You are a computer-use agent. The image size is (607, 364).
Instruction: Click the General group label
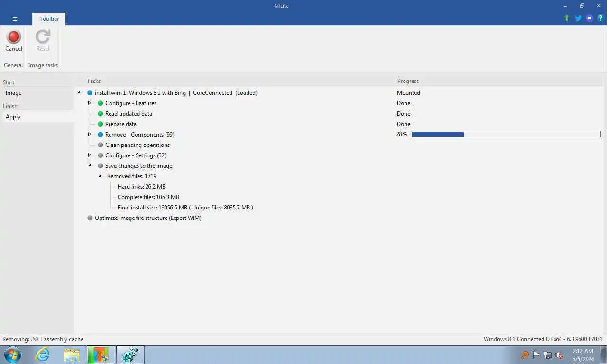(13, 65)
